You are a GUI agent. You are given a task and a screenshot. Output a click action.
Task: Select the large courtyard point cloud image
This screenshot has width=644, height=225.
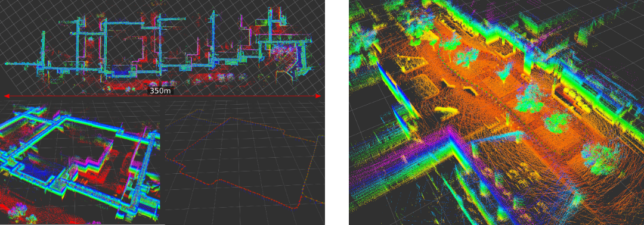(496, 112)
